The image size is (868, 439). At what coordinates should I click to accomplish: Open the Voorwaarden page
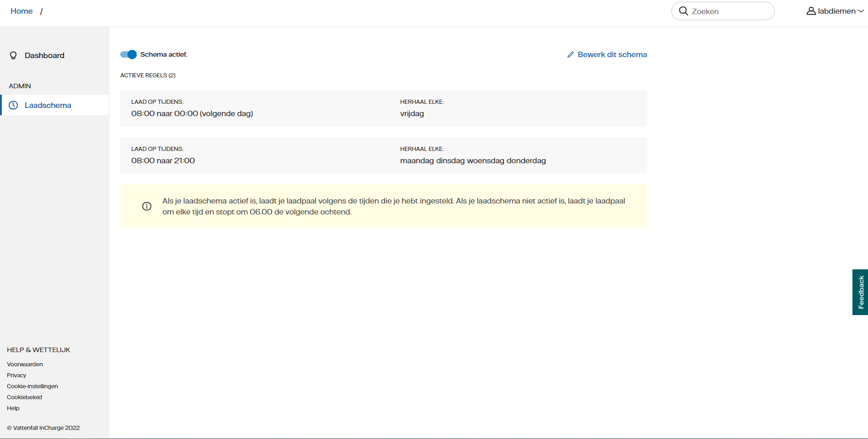click(25, 364)
